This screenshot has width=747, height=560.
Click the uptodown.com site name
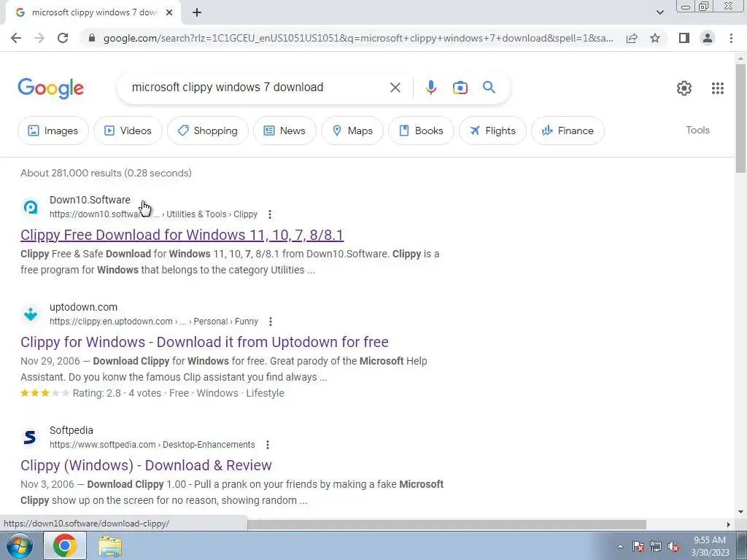pyautogui.click(x=83, y=307)
